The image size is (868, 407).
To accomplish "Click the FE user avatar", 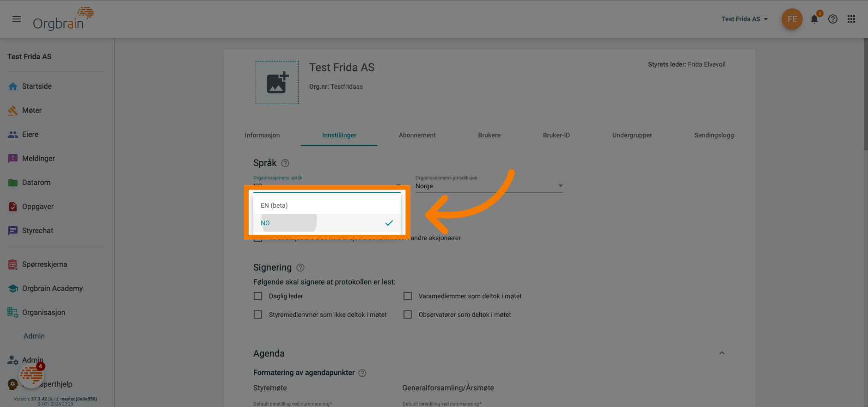I will click(792, 19).
